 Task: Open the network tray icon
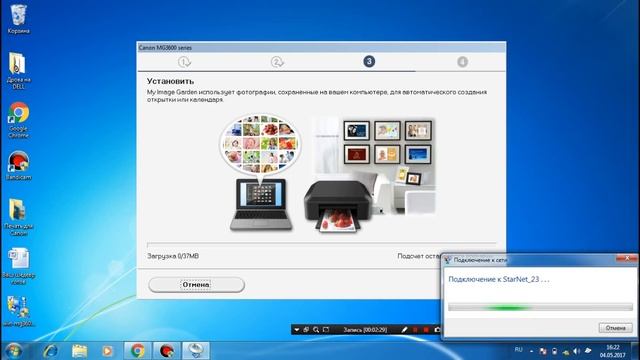(565, 351)
